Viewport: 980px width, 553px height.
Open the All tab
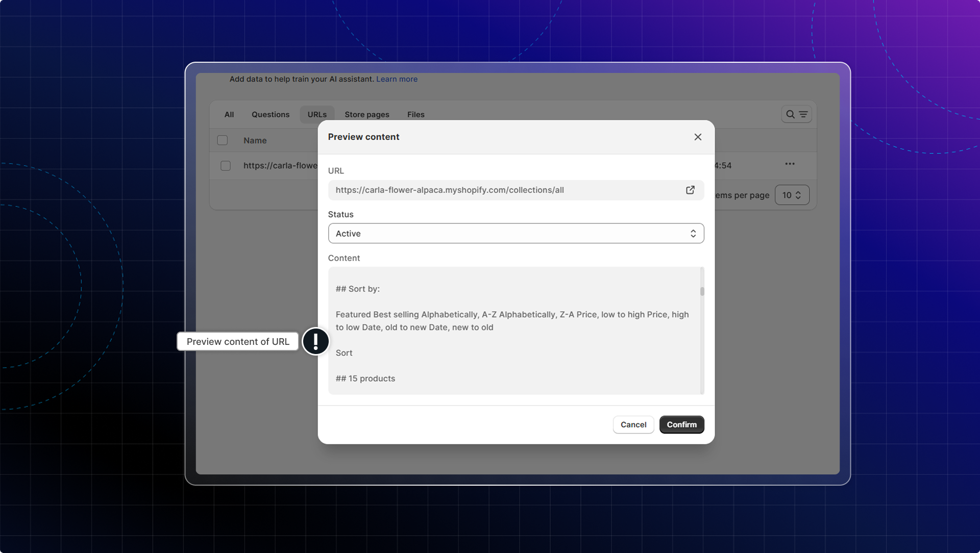[x=229, y=114]
